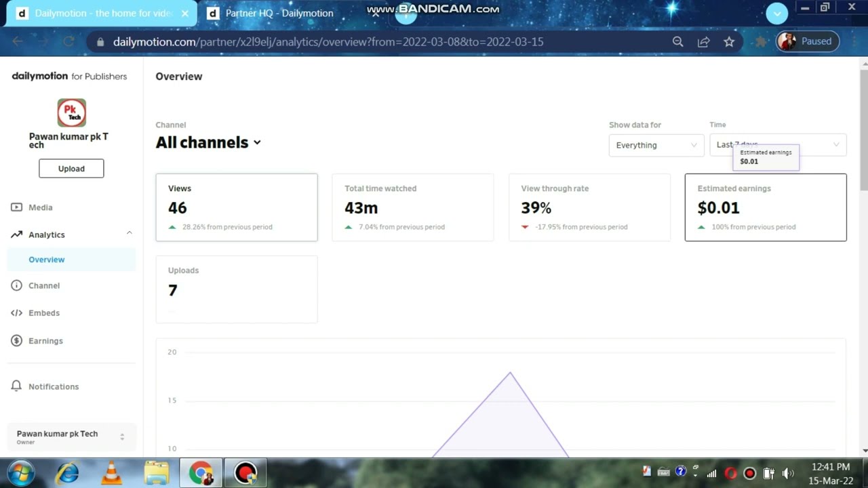Select the View through rate card
Viewport: 868px width, 488px height.
(589, 207)
